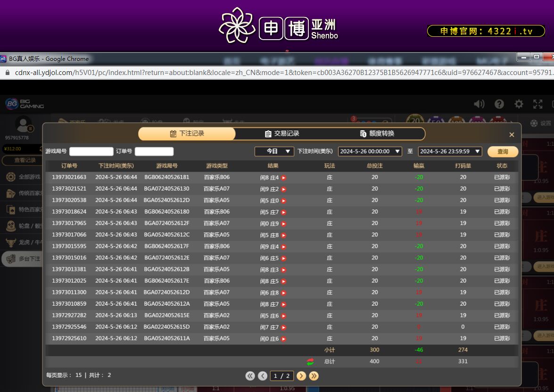Toggle fullscreen using the expand arrows icon
The image size is (554, 392).
point(538,104)
